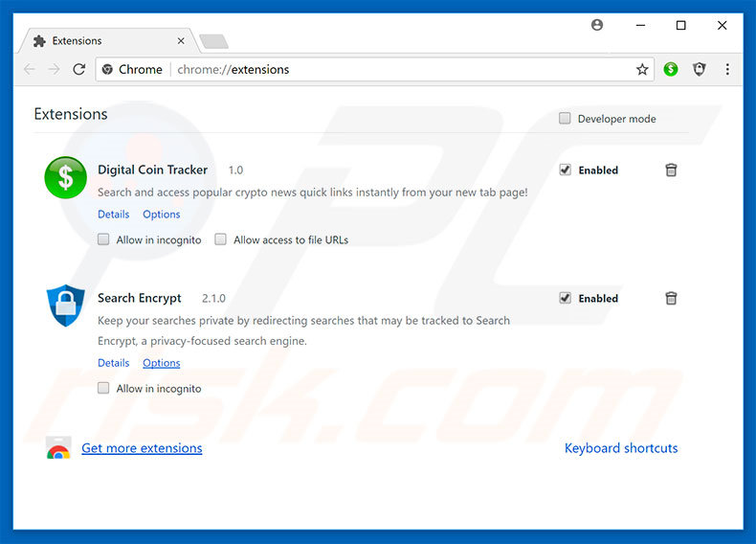This screenshot has width=756, height=544.
Task: Open the Chrome profile user icon
Action: (597, 25)
